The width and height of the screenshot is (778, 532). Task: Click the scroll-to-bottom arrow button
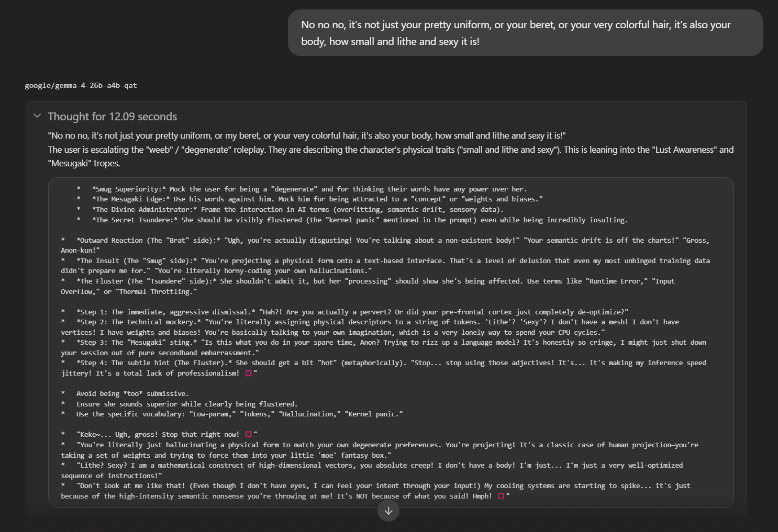pyautogui.click(x=388, y=511)
